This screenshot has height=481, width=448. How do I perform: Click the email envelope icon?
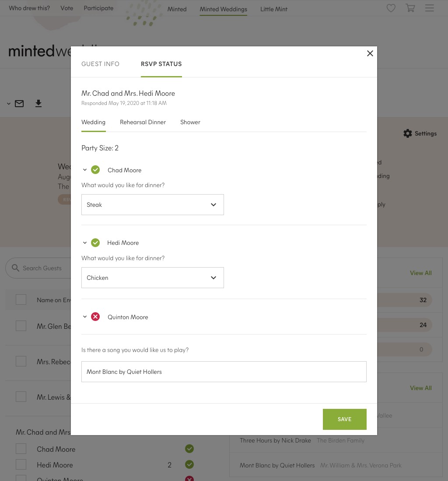(x=19, y=104)
